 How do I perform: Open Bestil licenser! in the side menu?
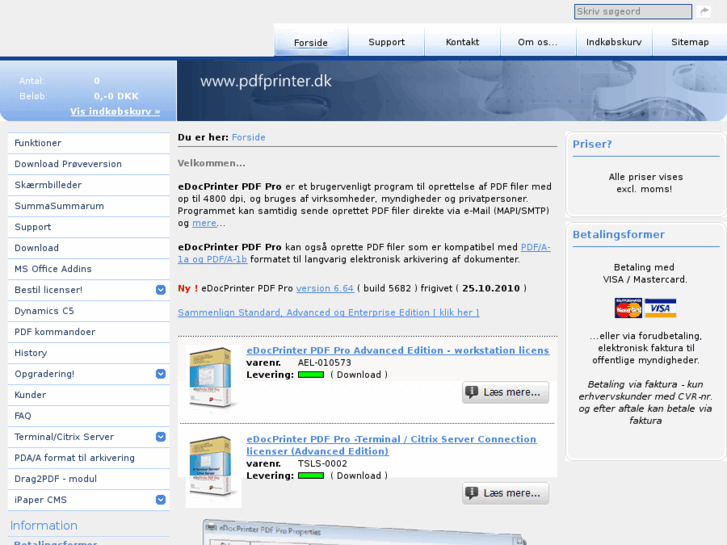pos(89,290)
